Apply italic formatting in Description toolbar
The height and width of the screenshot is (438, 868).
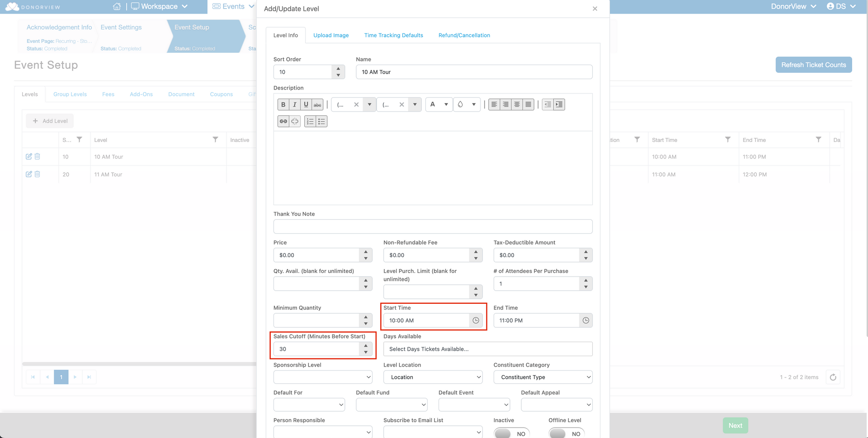pos(295,104)
